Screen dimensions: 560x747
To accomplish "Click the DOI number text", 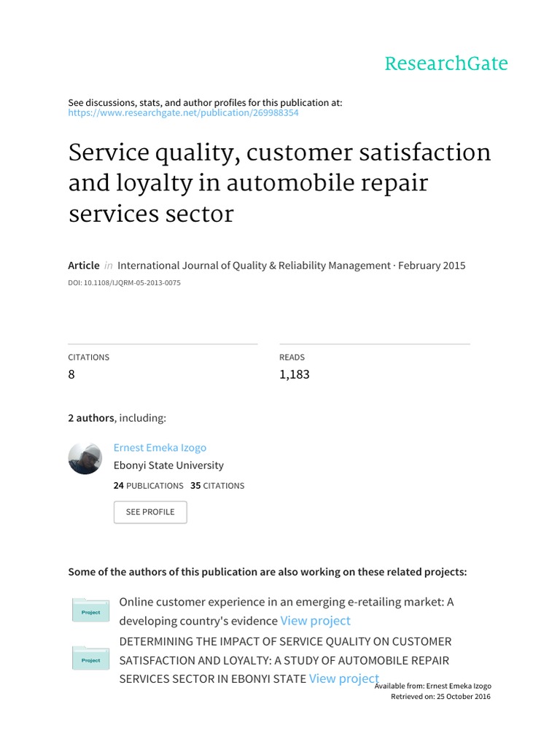I will (x=124, y=282).
